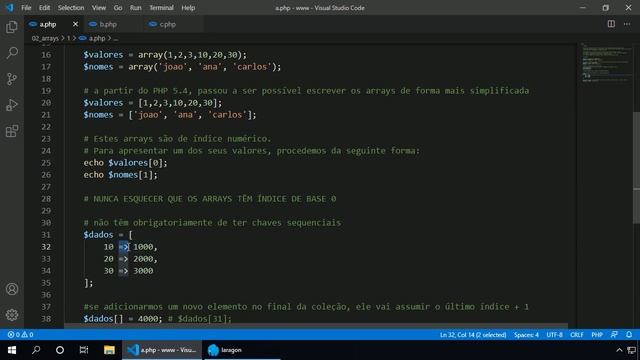Open the Extensions view
This screenshot has height=360, width=640.
tap(12, 131)
